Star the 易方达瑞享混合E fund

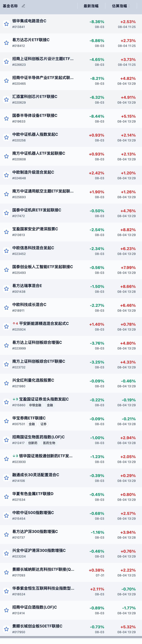pos(7,289)
